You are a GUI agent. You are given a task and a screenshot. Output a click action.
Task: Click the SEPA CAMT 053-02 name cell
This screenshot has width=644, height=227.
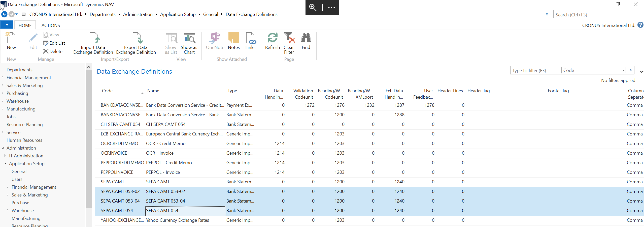(165, 191)
